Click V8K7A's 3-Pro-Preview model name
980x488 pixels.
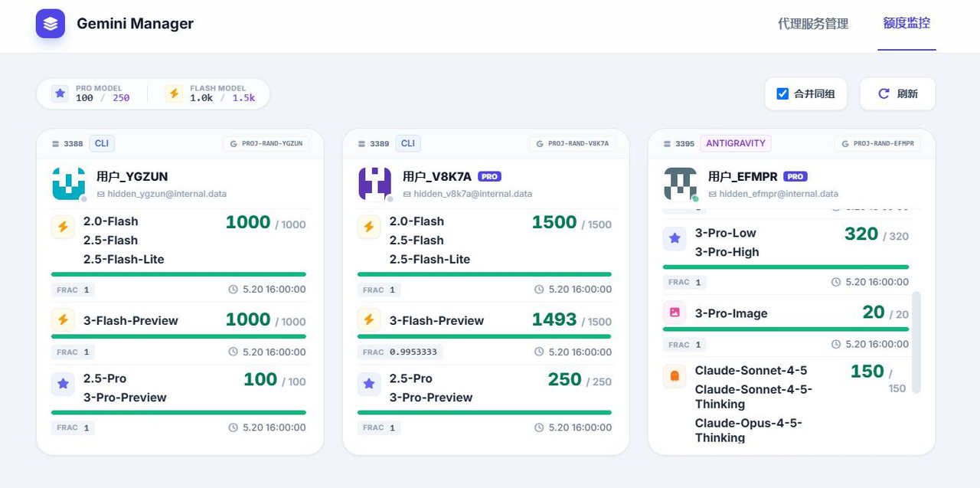[431, 397]
